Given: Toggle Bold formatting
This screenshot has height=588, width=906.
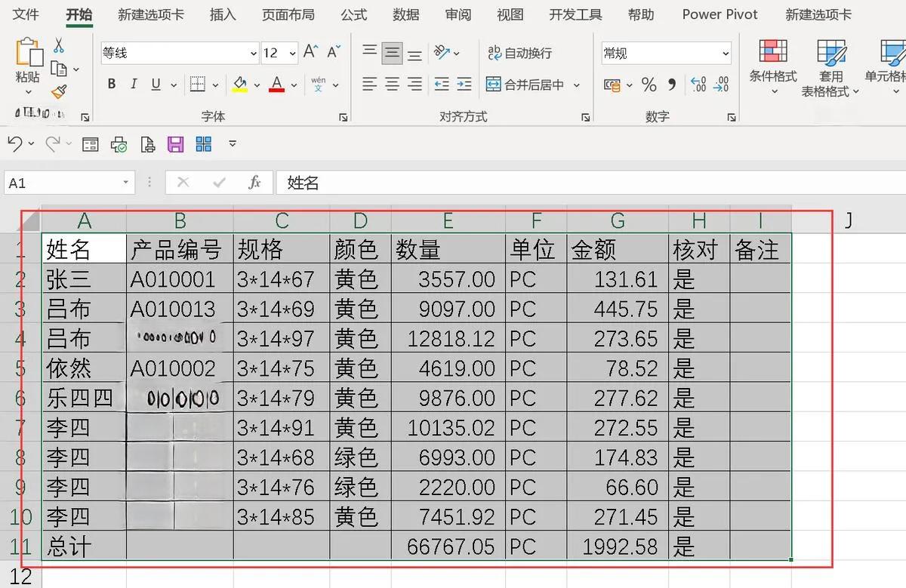Looking at the screenshot, I should coord(111,84).
